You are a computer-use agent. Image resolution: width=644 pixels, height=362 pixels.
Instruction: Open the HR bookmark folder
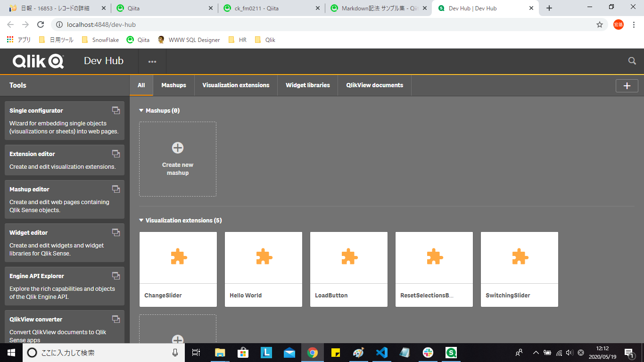[x=238, y=40]
